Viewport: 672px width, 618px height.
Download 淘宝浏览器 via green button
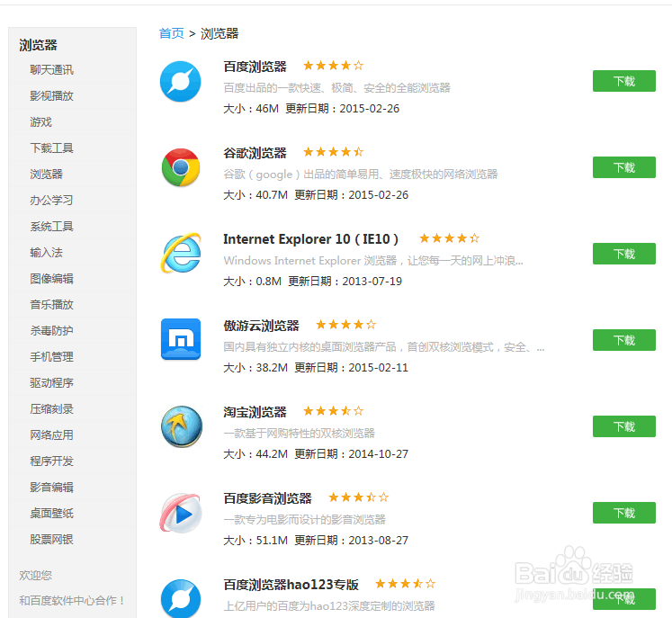(x=624, y=426)
